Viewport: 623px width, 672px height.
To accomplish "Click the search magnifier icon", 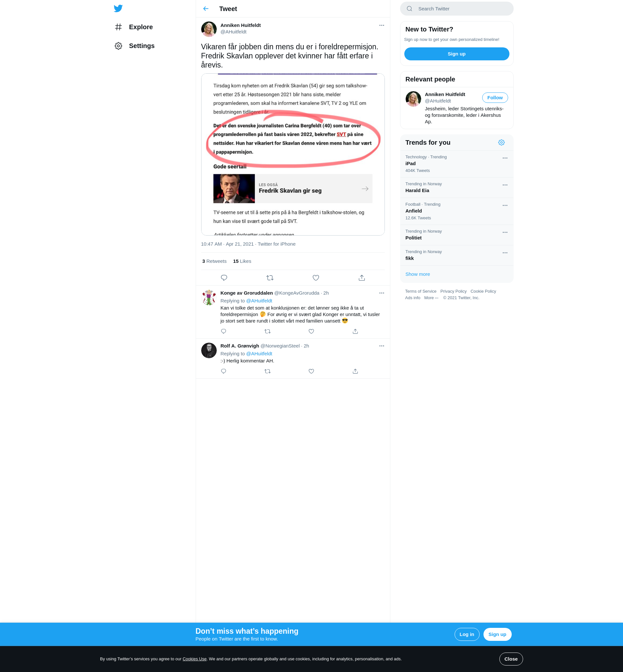I will pyautogui.click(x=409, y=9).
